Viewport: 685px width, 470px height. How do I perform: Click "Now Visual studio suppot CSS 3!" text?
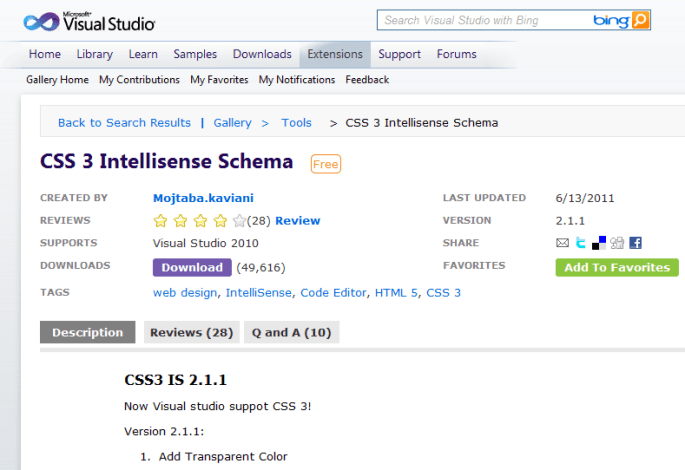[x=218, y=407]
